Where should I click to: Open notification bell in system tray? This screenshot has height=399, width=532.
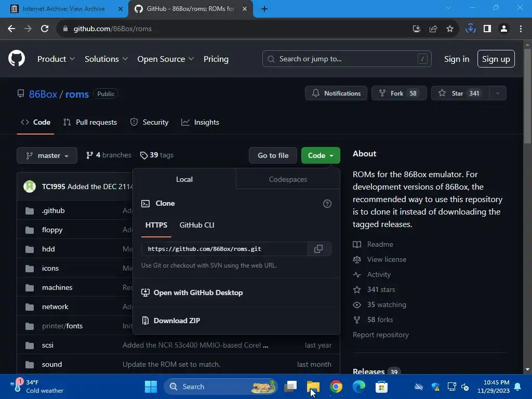518,387
